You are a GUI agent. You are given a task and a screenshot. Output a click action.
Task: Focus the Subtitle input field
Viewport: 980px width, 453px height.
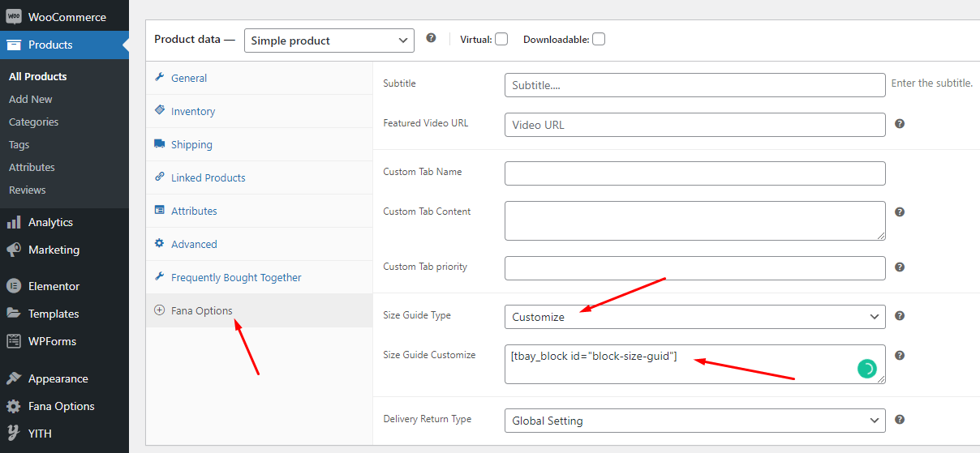coord(695,85)
